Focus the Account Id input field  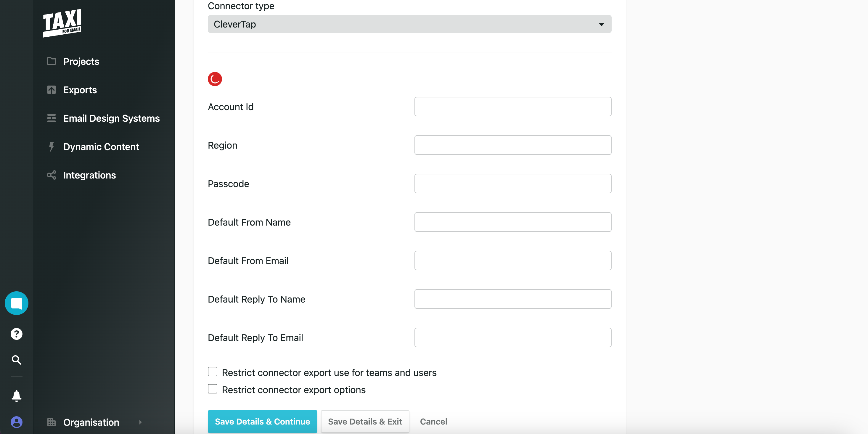point(512,107)
